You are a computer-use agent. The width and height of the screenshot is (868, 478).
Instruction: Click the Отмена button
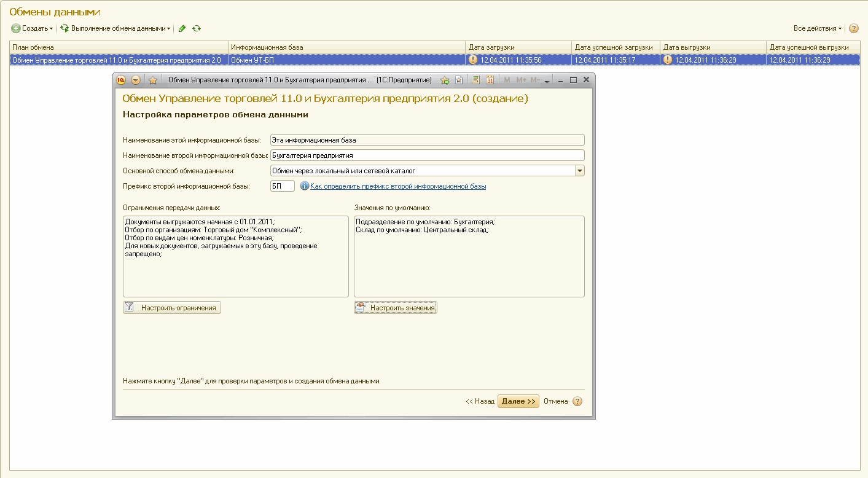point(555,401)
